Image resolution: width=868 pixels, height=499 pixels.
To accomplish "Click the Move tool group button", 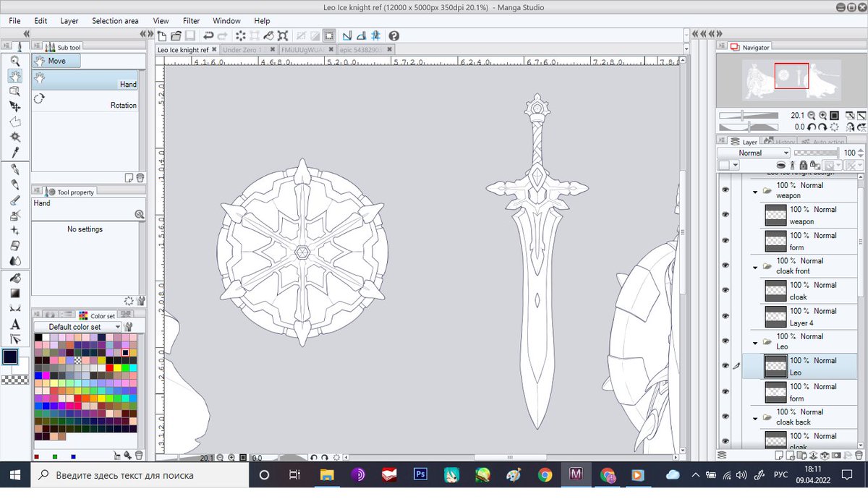I will tap(56, 61).
